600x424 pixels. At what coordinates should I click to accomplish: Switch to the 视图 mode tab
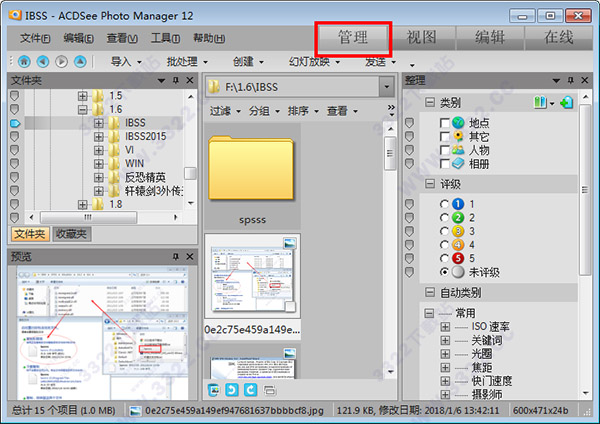pyautogui.click(x=421, y=38)
